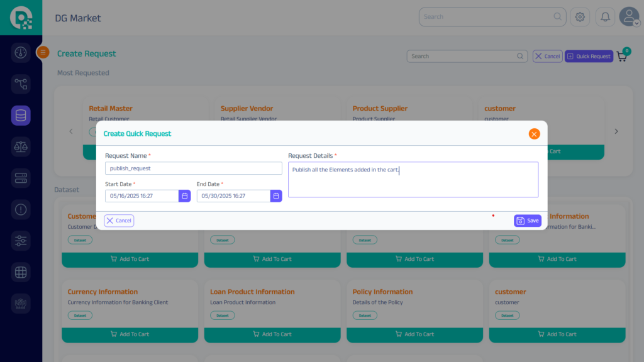This screenshot has height=362, width=644.
Task: Expand the user profile avatar menu
Action: pos(629,17)
